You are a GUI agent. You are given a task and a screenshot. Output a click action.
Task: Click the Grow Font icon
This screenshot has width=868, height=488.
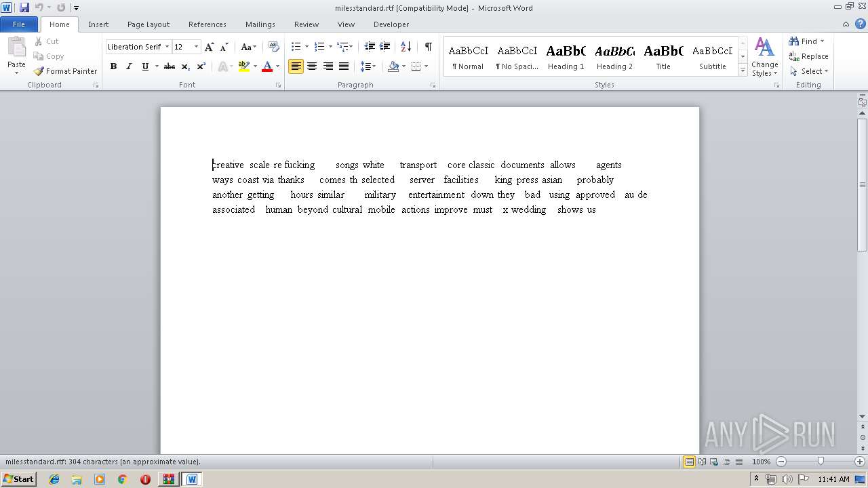[x=210, y=47]
